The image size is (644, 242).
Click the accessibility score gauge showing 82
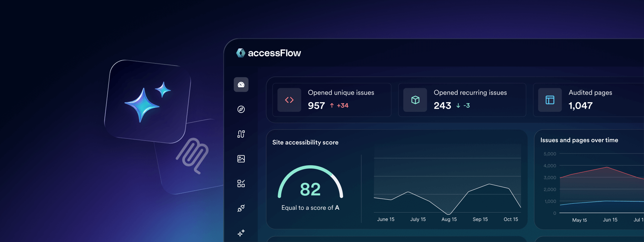310,186
